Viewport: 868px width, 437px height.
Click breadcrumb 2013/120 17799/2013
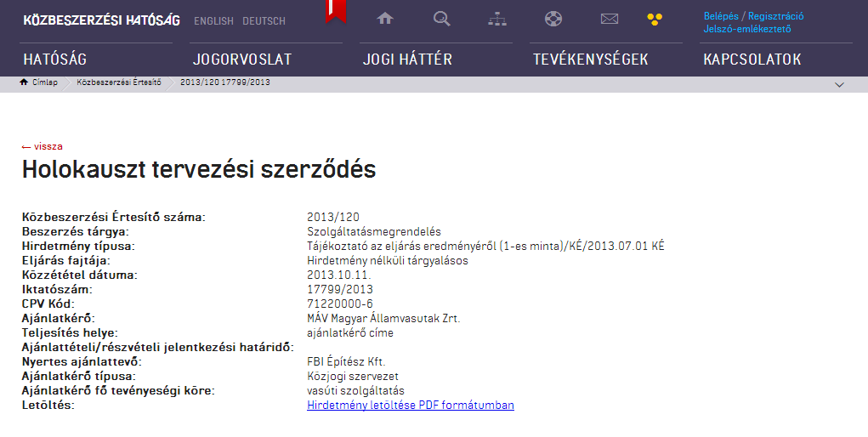225,82
